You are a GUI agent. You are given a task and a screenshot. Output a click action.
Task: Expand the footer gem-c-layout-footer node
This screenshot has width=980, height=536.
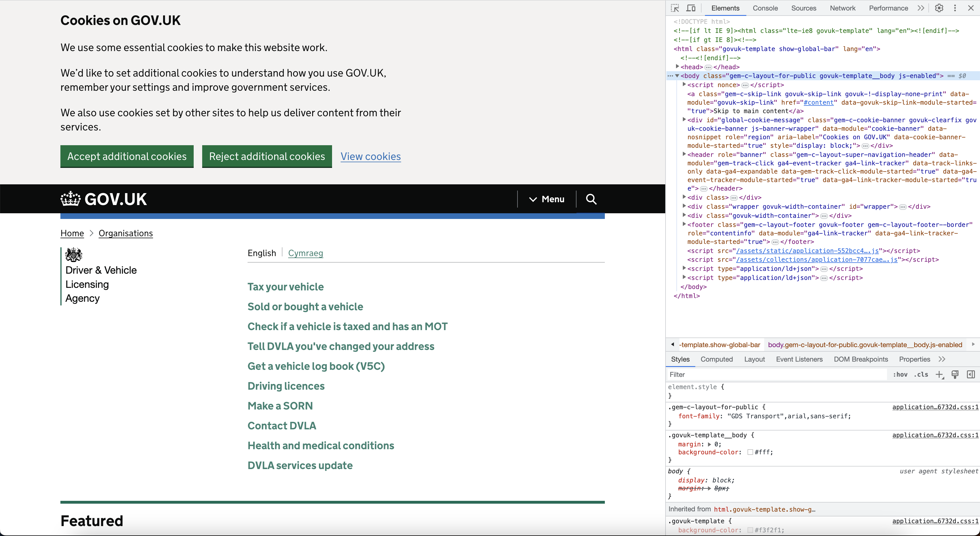click(685, 224)
